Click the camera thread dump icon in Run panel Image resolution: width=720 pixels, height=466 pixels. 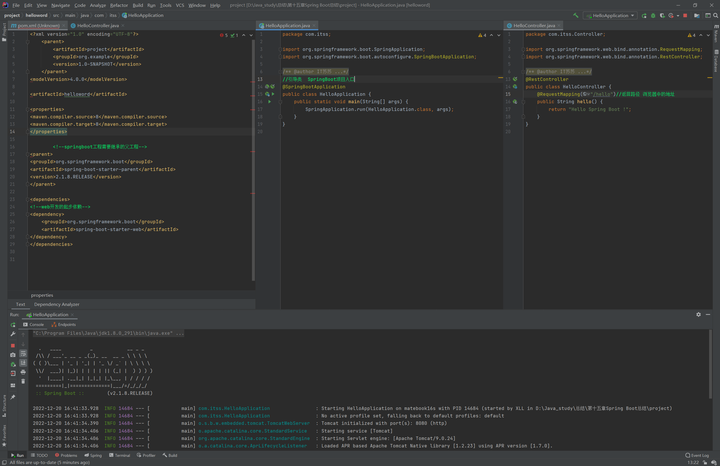13,355
